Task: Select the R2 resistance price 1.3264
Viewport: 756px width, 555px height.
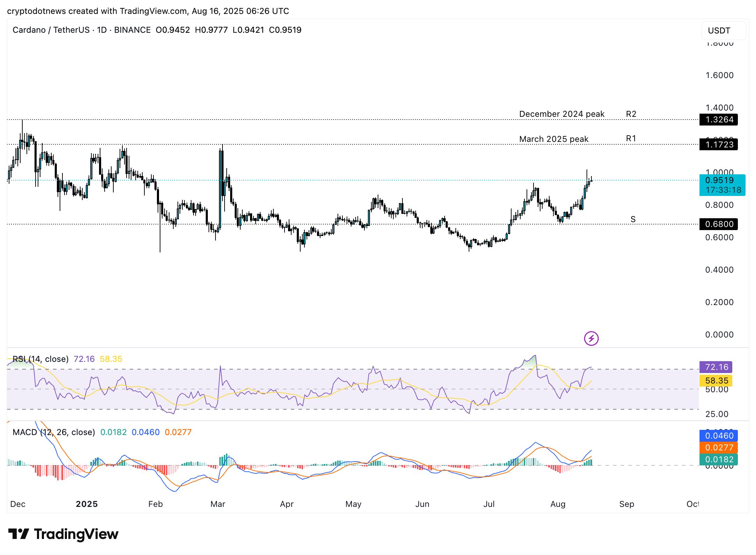Action: [x=720, y=120]
